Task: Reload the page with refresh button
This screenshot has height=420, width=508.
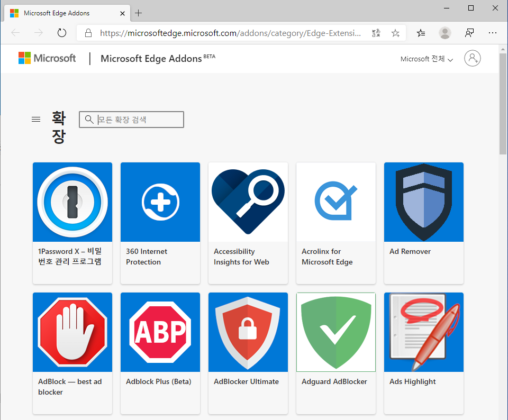Action: [x=61, y=33]
